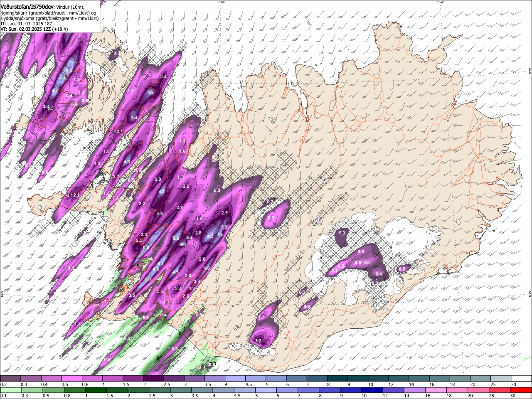Click the 2.3 precipitation value on the map
Viewport: 532px width, 399px height.
tap(144, 234)
